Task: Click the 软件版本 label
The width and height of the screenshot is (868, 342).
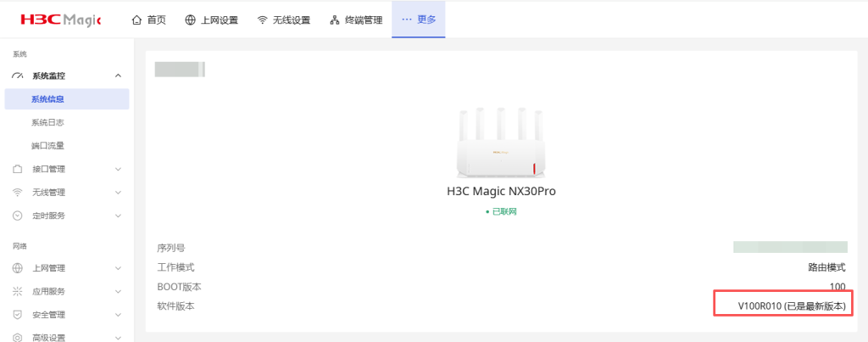Action: click(175, 306)
